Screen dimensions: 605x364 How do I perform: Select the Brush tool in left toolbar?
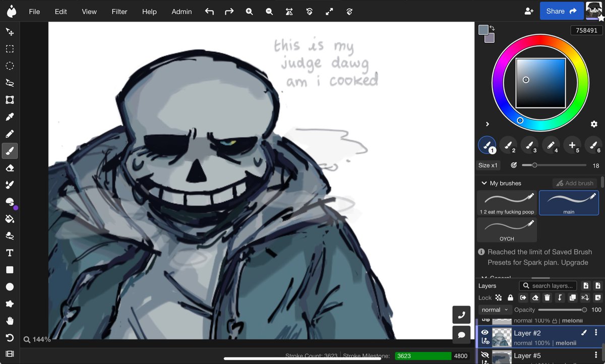[10, 151]
